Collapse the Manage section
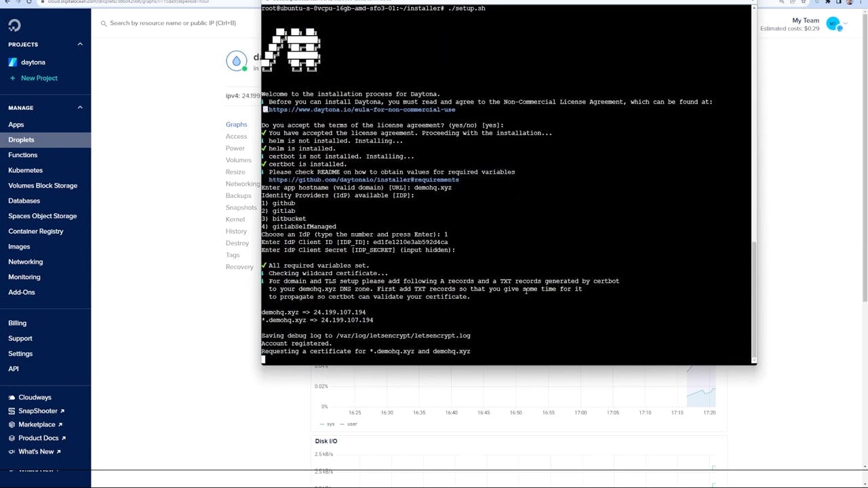 (79, 107)
